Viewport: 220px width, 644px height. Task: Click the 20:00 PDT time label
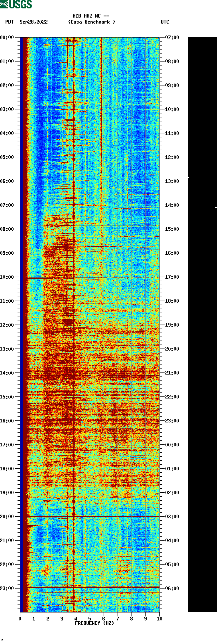coord(7,517)
